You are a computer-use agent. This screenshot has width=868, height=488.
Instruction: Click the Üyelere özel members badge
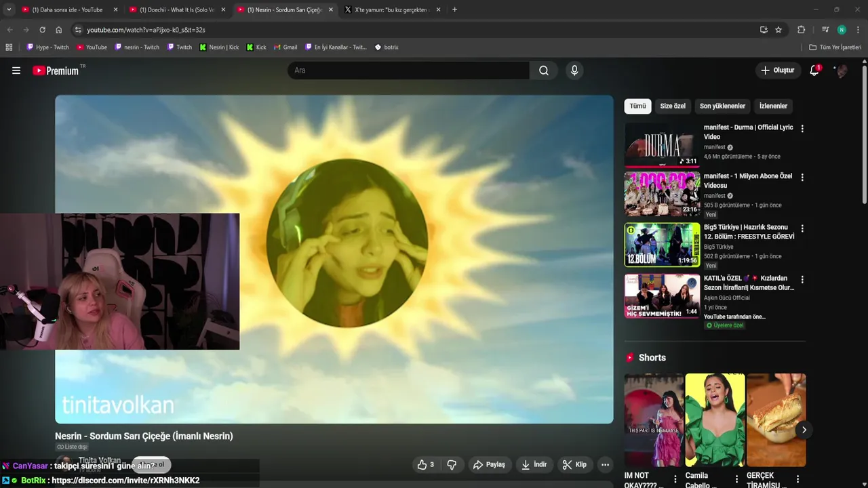[x=725, y=325]
